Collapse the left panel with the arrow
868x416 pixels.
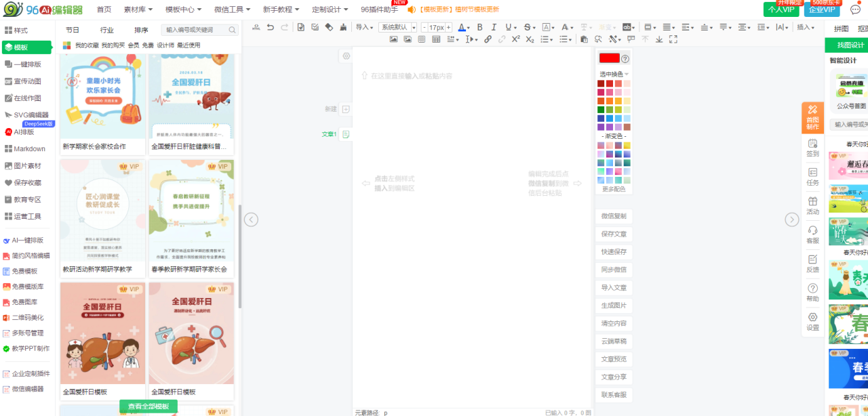(251, 220)
